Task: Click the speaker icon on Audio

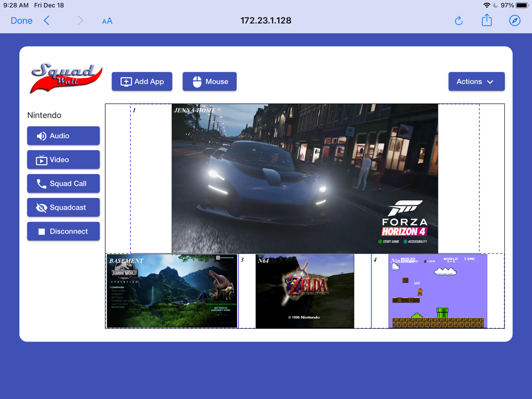Action: [x=41, y=136]
